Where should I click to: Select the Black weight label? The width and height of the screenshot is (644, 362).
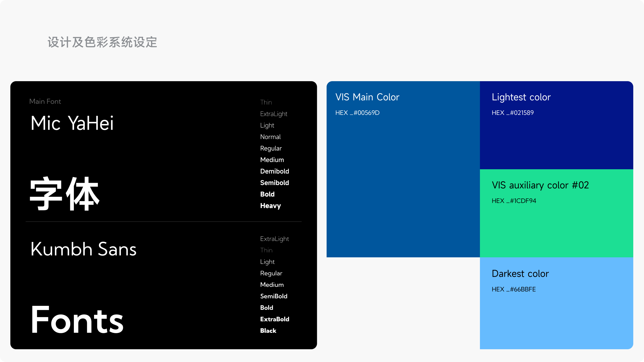[268, 331]
